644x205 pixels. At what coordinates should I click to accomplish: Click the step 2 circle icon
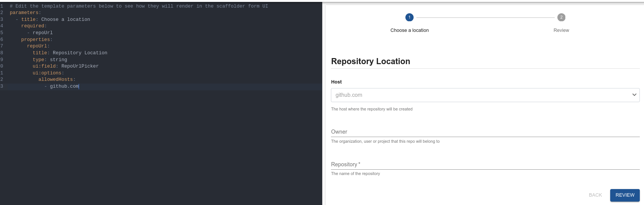pos(561,17)
